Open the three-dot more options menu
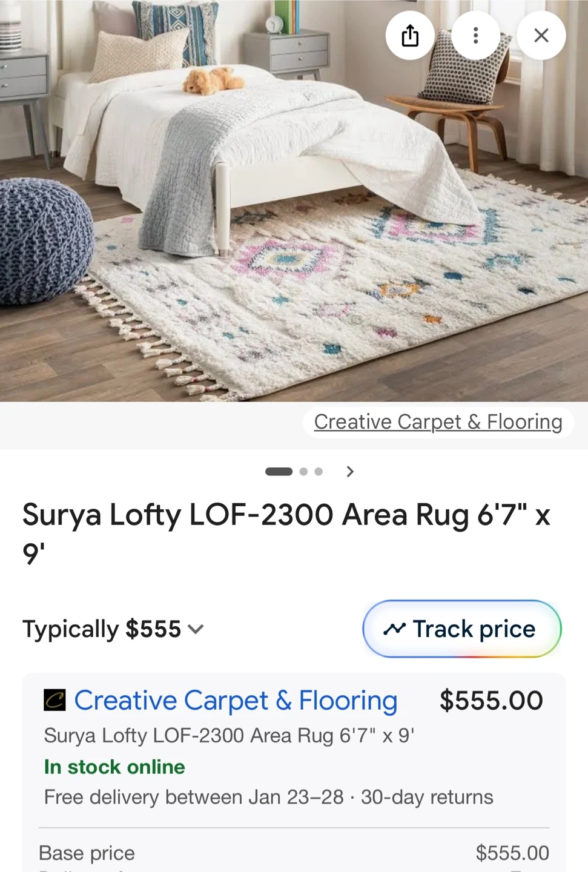This screenshot has width=588, height=872. click(476, 35)
